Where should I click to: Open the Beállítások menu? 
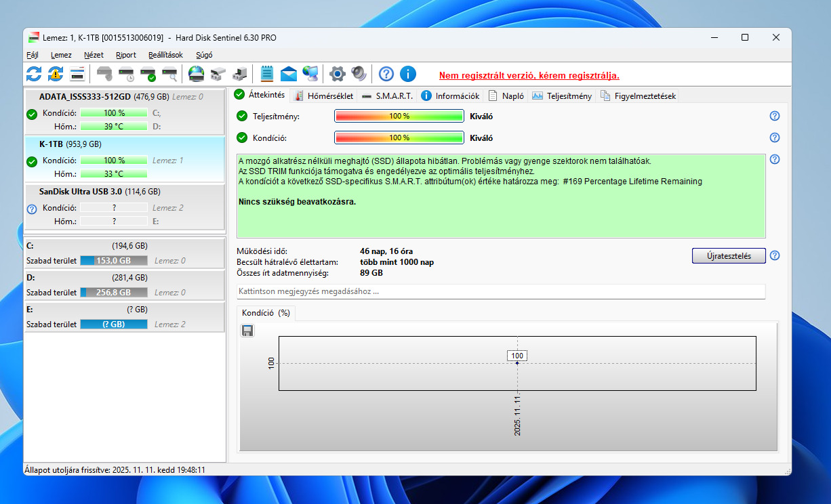point(166,55)
